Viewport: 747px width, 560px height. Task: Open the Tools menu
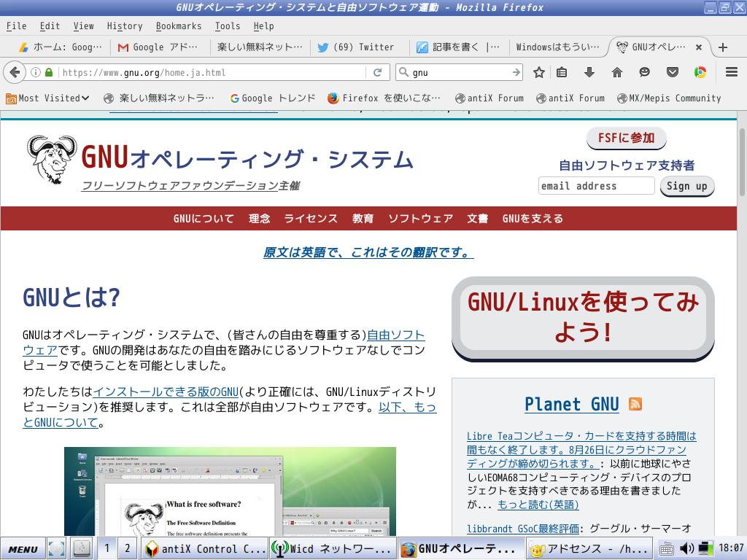click(228, 26)
